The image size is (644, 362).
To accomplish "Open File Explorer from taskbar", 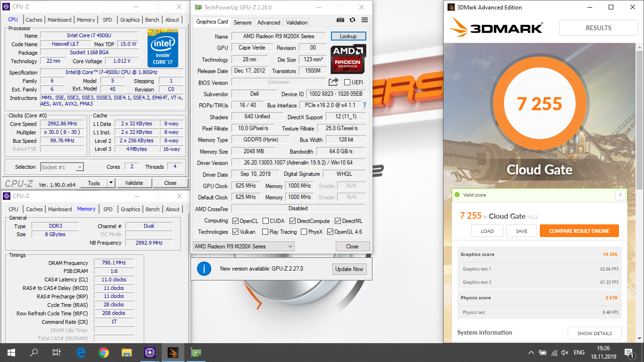I will click(126, 353).
